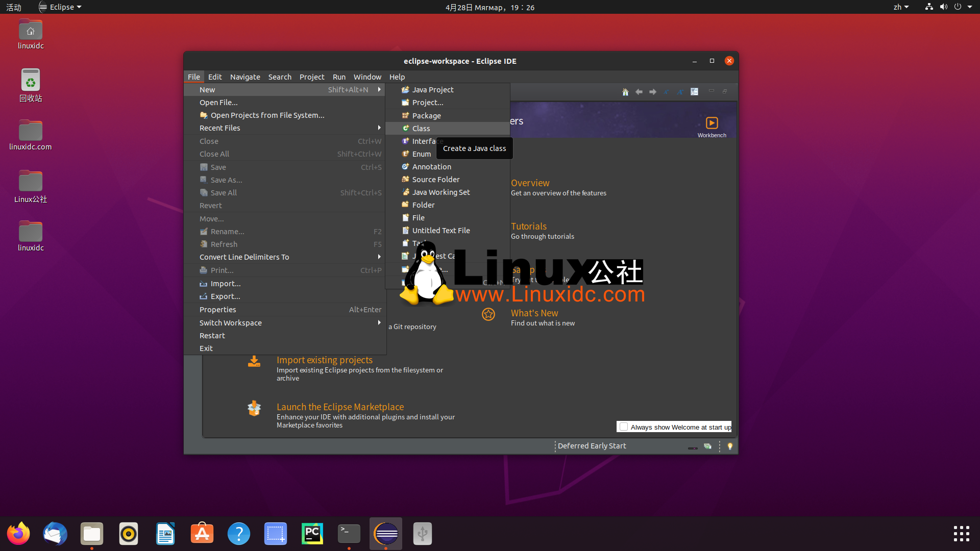The height and width of the screenshot is (551, 980).
Task: Click the reduce font size icon
Action: click(x=667, y=92)
